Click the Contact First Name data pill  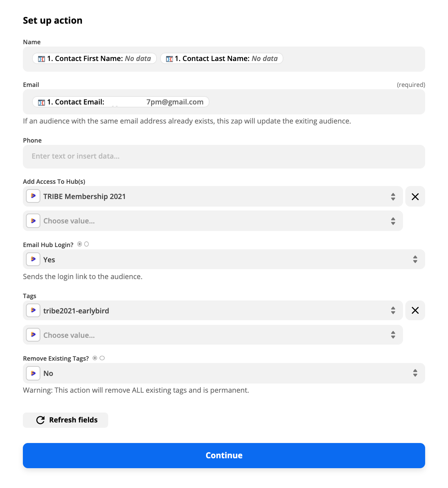pyautogui.click(x=94, y=58)
